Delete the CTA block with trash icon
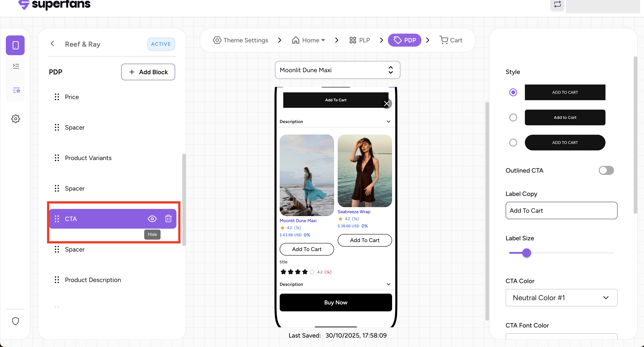Screen dimensions: 644x347 tap(168, 219)
